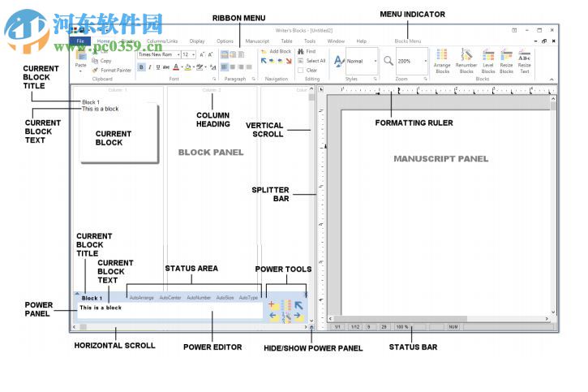Viewport: 588px width, 392px height.
Task: Open the font color dropdown arrow
Action: pyautogui.click(x=182, y=67)
